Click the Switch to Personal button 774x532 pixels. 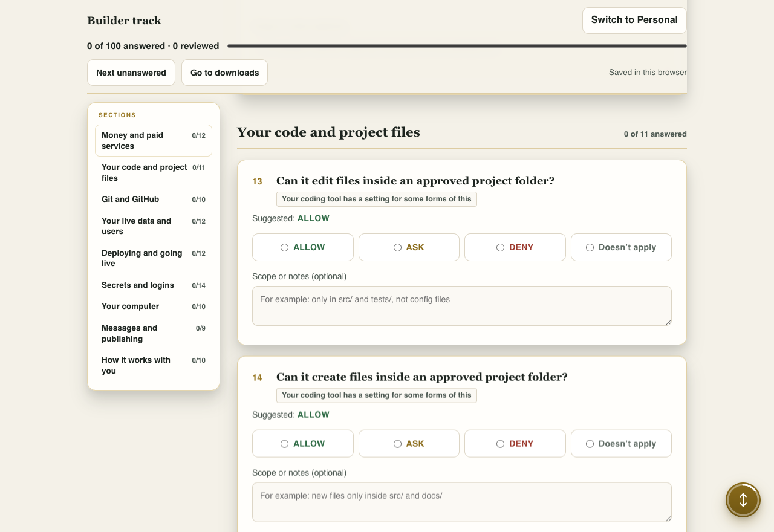point(634,21)
